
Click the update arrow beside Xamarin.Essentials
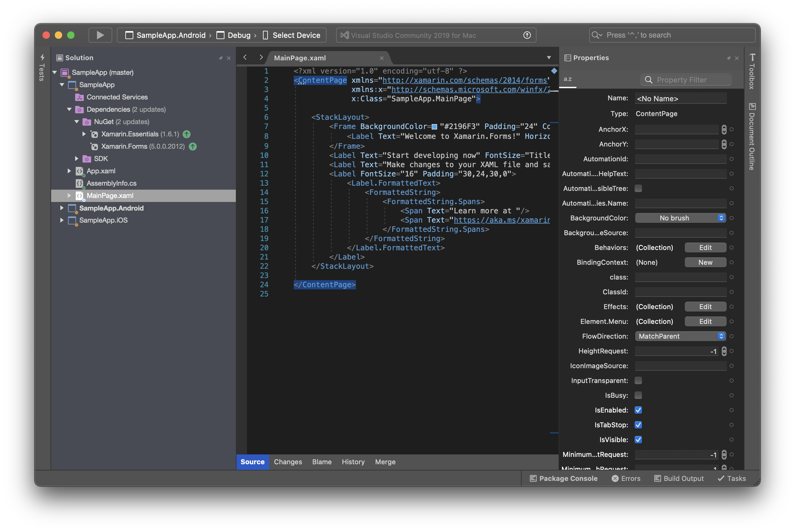point(187,134)
